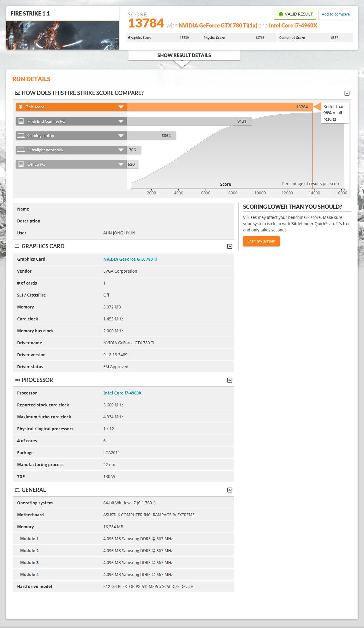Click the laptop icon next to GENERAL
The image size is (364, 628).
tap(17, 490)
